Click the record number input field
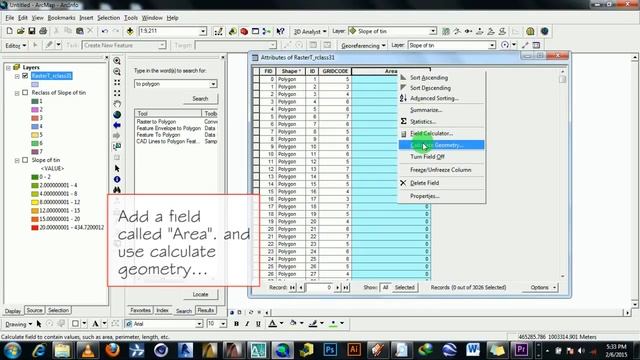 tap(319, 287)
